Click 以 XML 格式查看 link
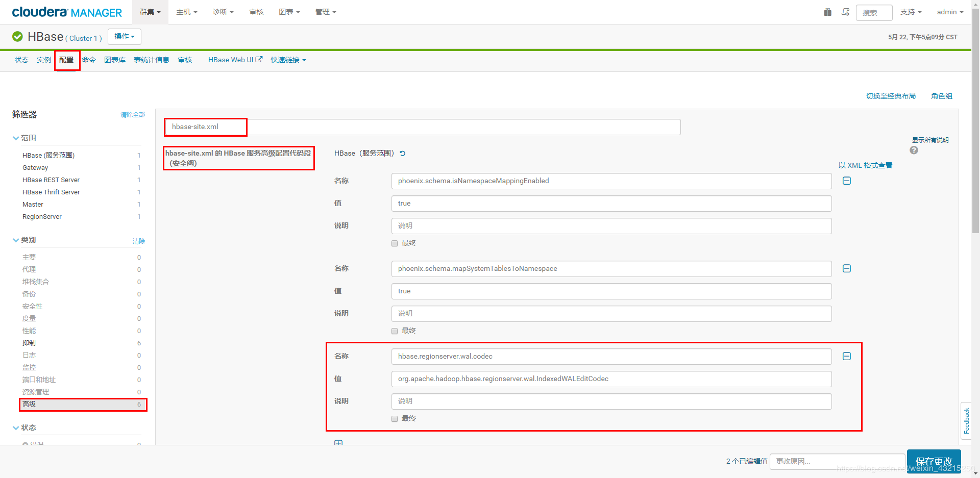980x478 pixels. tap(866, 165)
